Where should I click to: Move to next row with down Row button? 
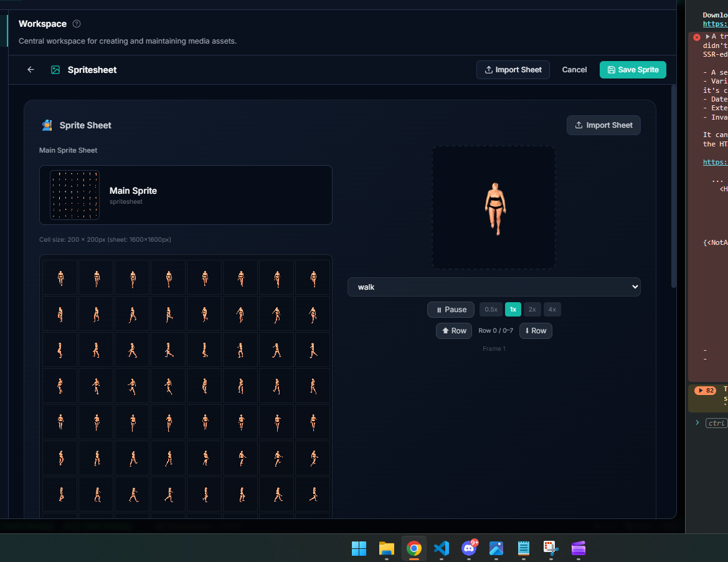(536, 331)
